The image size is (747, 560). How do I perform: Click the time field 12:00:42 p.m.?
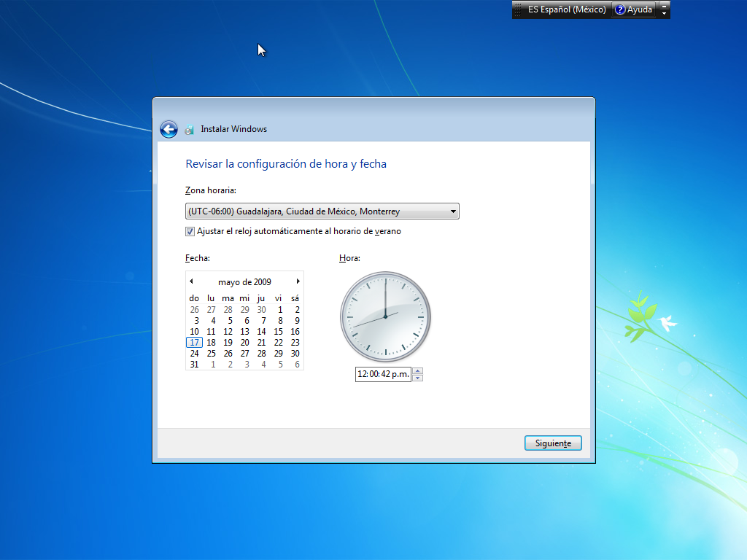point(383,374)
